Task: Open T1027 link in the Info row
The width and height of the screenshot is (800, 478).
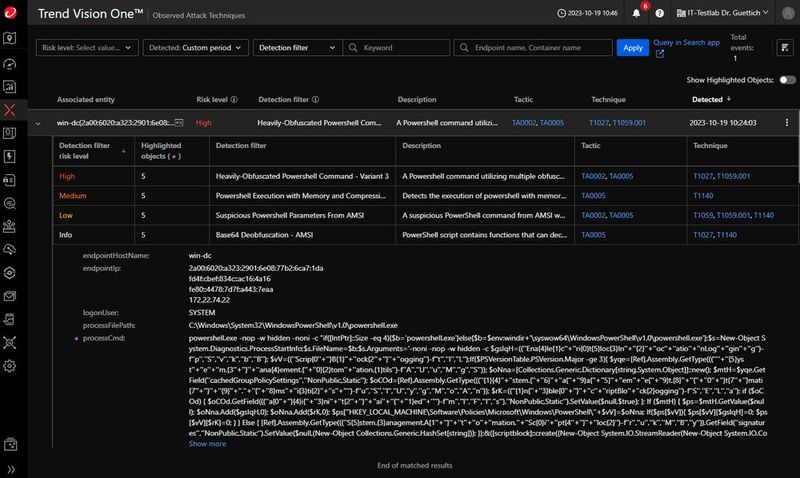Action: (703, 235)
